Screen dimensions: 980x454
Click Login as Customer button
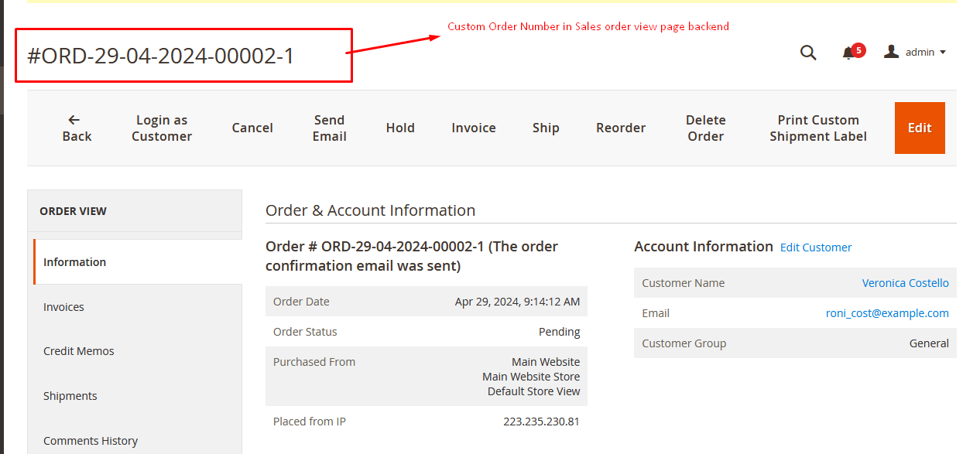(x=162, y=128)
